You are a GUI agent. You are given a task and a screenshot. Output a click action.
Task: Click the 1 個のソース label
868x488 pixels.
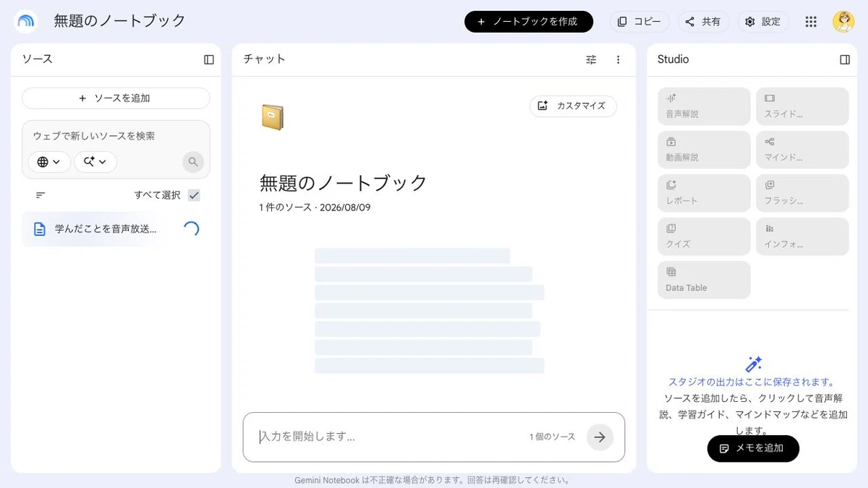[553, 437]
